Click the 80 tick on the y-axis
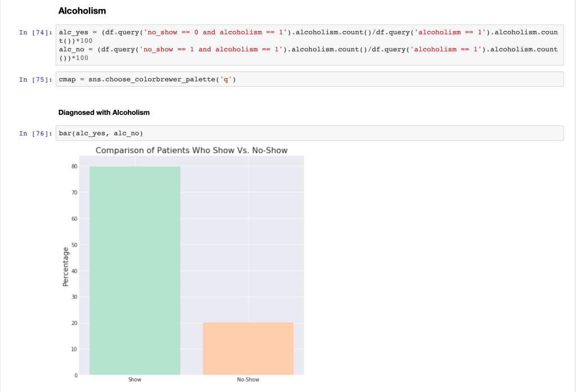The image size is (576, 392). (x=74, y=167)
